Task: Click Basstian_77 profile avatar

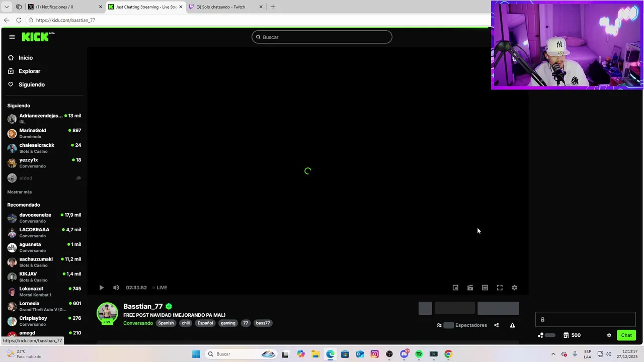Action: pos(107,313)
